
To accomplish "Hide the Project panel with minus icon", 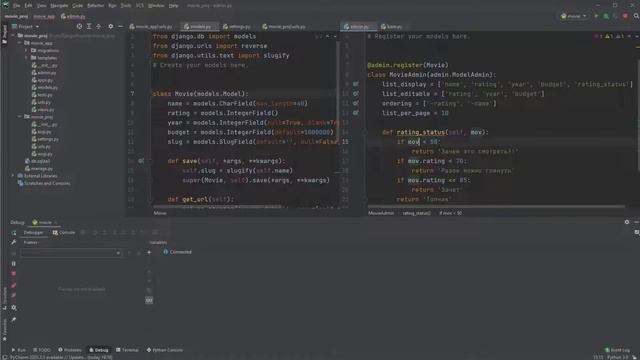I will [x=120, y=27].
